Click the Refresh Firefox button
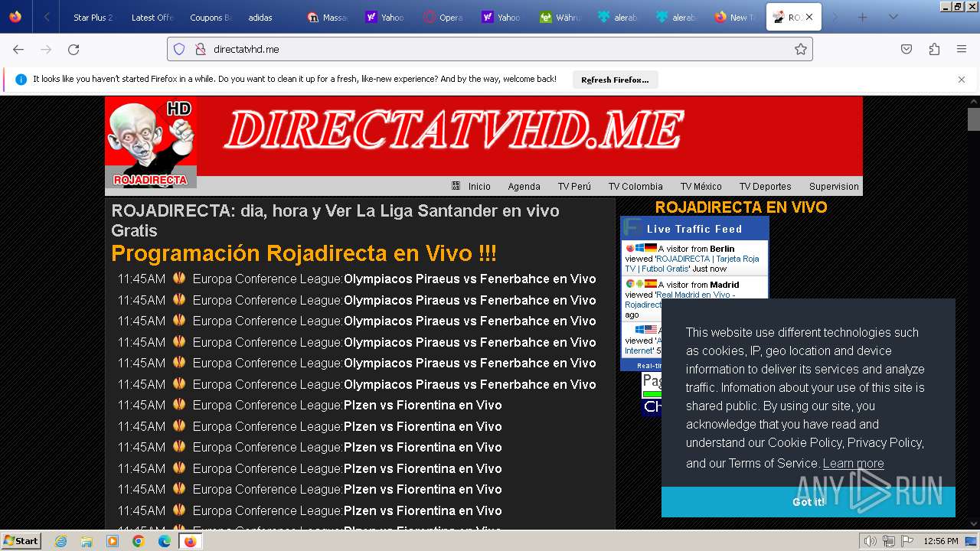Screen dimensions: 980x551 (x=615, y=80)
